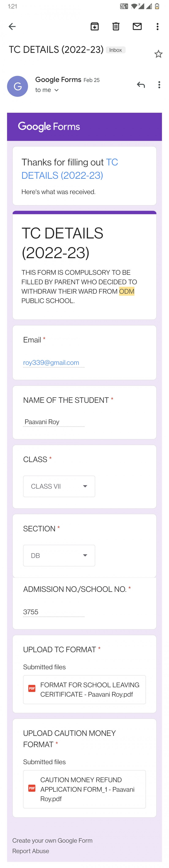The image size is (169, 868).
Task: Open the TC DETAILS (2022-23) form link
Action: (70, 169)
